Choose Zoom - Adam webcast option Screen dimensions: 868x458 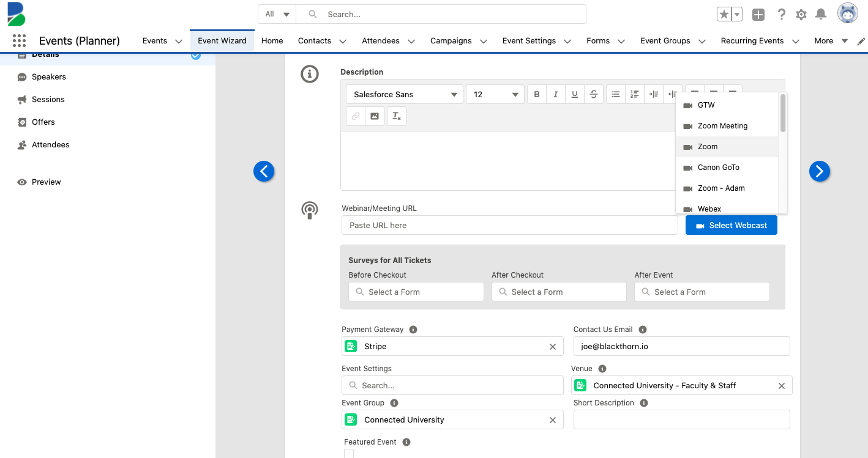click(727, 188)
